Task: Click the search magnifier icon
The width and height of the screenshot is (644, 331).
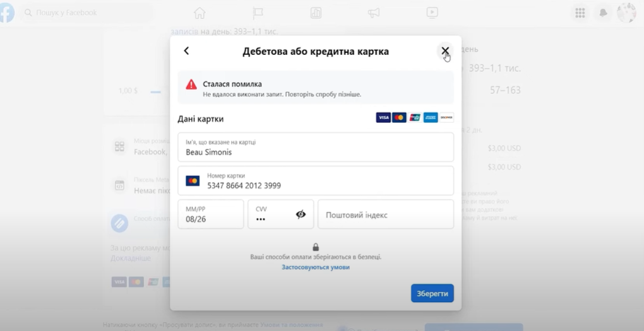Action: click(x=28, y=13)
